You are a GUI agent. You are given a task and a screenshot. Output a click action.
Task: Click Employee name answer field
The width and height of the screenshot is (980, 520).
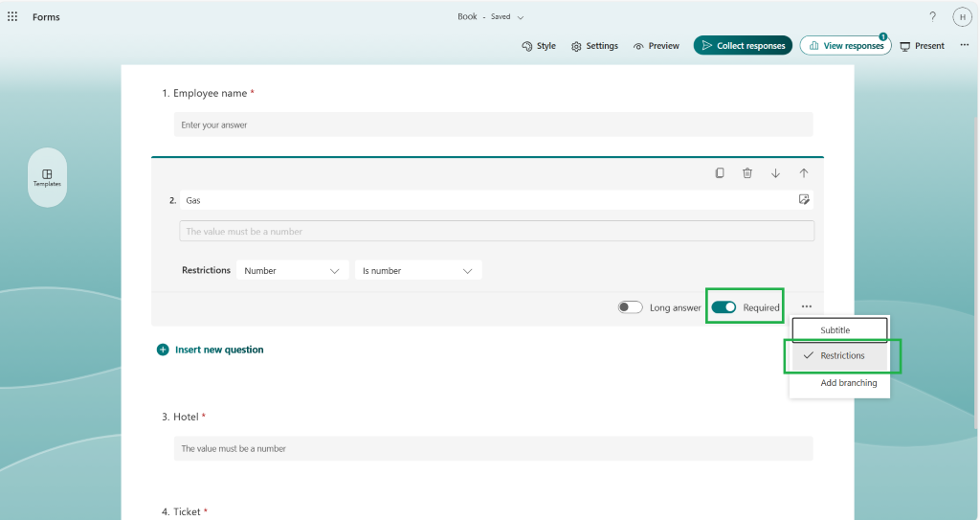point(493,124)
